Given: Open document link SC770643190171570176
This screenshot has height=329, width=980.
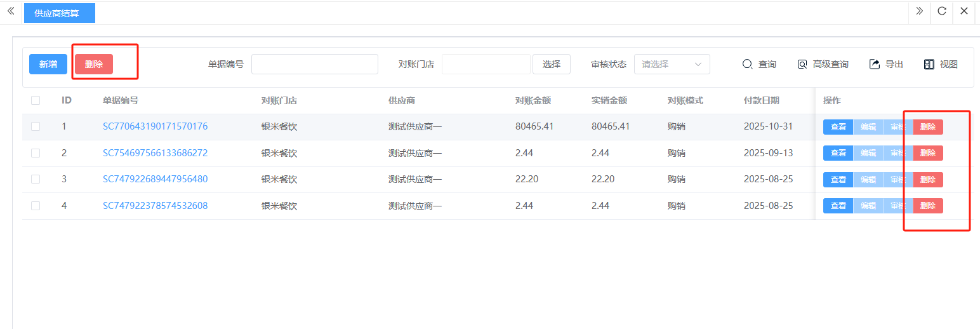Looking at the screenshot, I should (155, 126).
